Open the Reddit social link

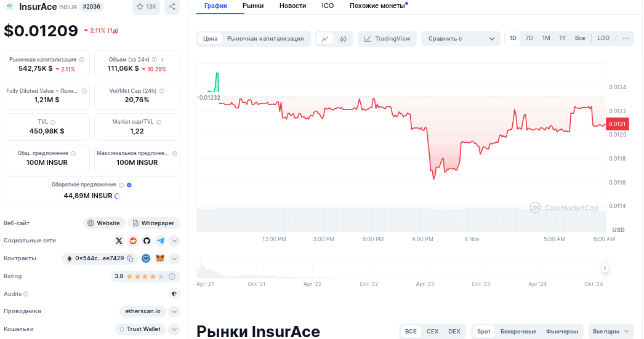(133, 241)
